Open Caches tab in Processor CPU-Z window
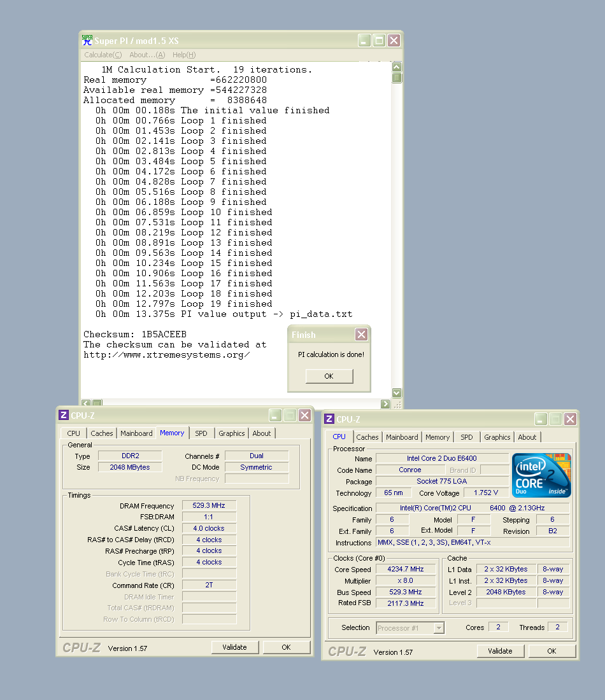 (367, 438)
